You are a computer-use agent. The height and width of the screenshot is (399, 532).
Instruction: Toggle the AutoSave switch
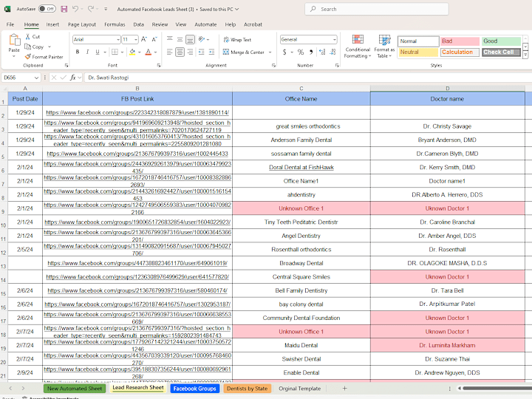(x=47, y=9)
